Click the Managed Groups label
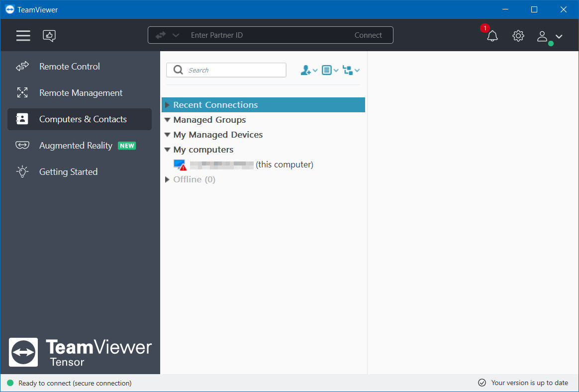This screenshot has width=579, height=392. tap(209, 120)
